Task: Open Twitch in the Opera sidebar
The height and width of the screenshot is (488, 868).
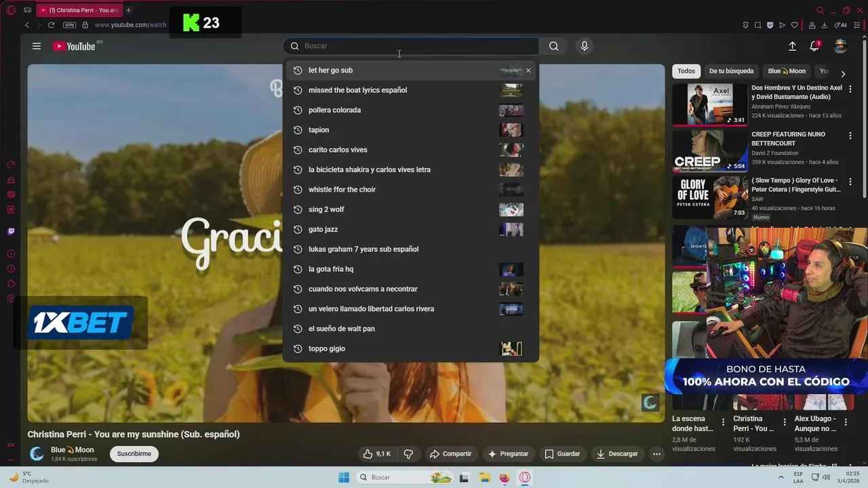Action: (11, 231)
